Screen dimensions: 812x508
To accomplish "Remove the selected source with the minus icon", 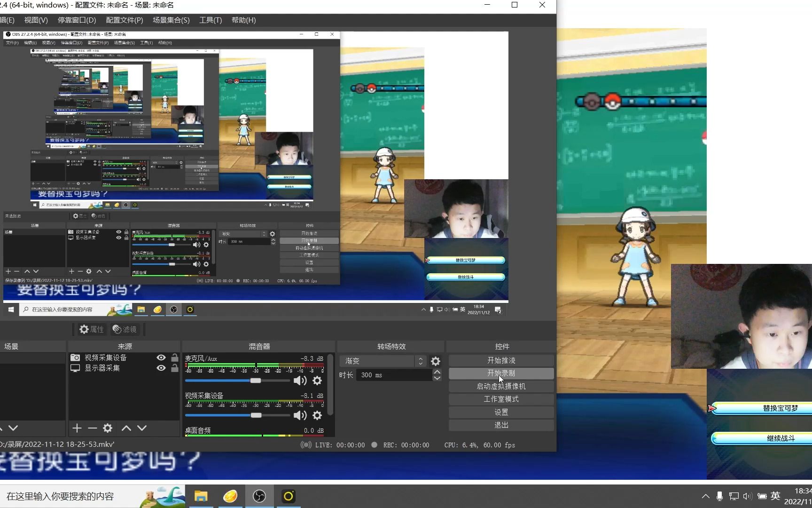I will [x=92, y=428].
